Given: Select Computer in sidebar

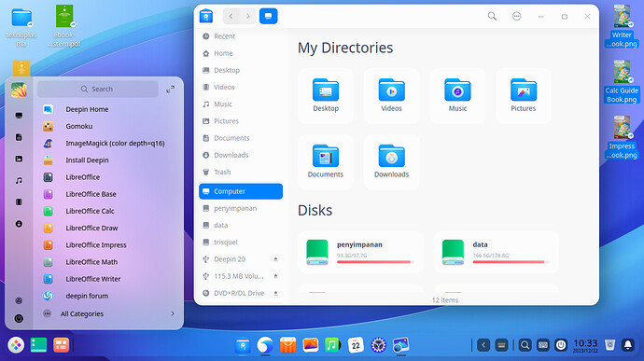Looking at the screenshot, I should (241, 191).
